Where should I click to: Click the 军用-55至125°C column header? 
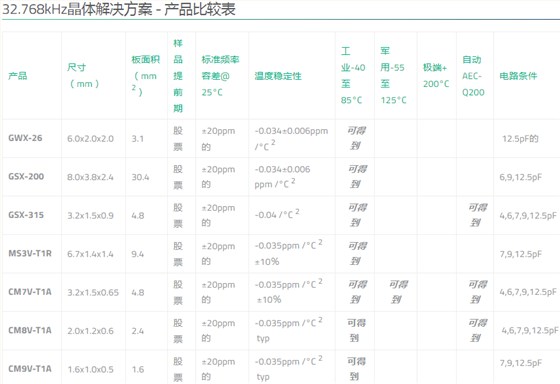[393, 75]
